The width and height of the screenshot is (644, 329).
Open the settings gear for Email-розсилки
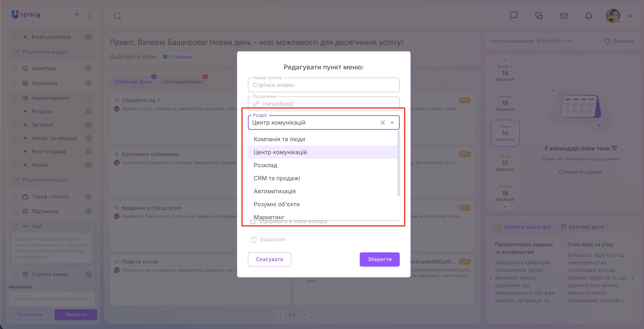click(x=89, y=37)
